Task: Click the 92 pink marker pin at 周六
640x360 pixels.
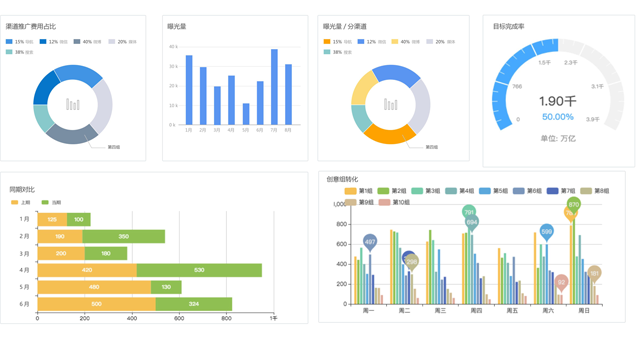Action: [x=562, y=283]
